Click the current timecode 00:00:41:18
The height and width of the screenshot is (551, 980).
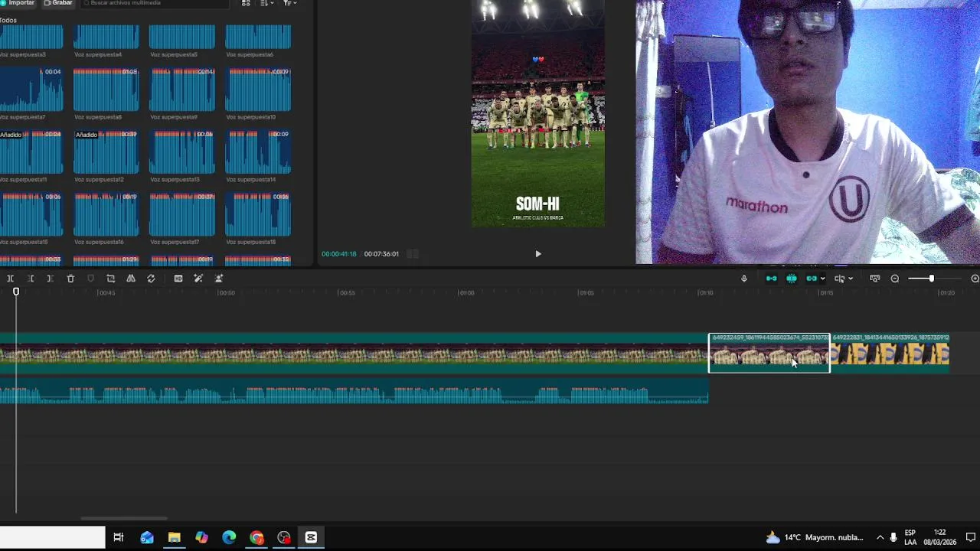pos(338,254)
